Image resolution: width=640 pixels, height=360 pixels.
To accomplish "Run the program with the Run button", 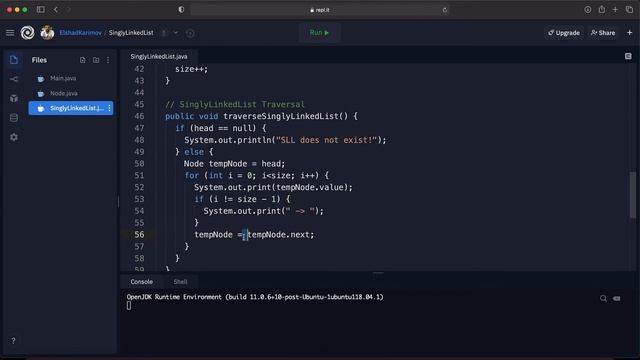I will coord(319,33).
